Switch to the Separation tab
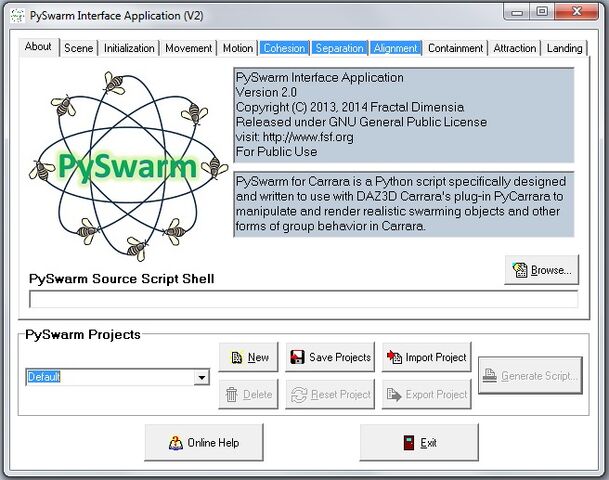 (x=339, y=48)
